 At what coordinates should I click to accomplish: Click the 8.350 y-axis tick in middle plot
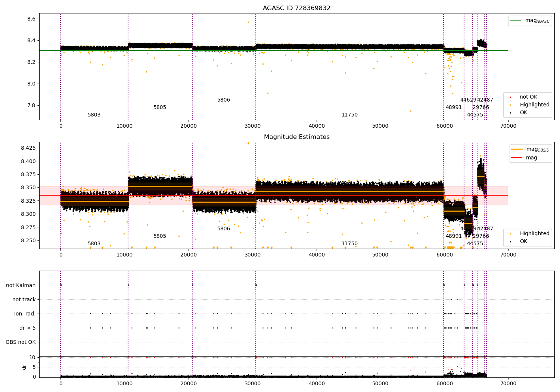point(28,188)
